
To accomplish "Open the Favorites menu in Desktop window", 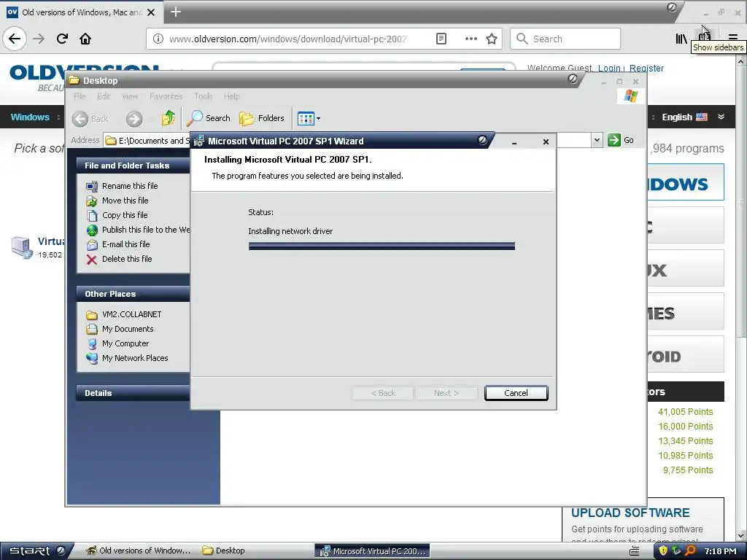I will click(166, 96).
